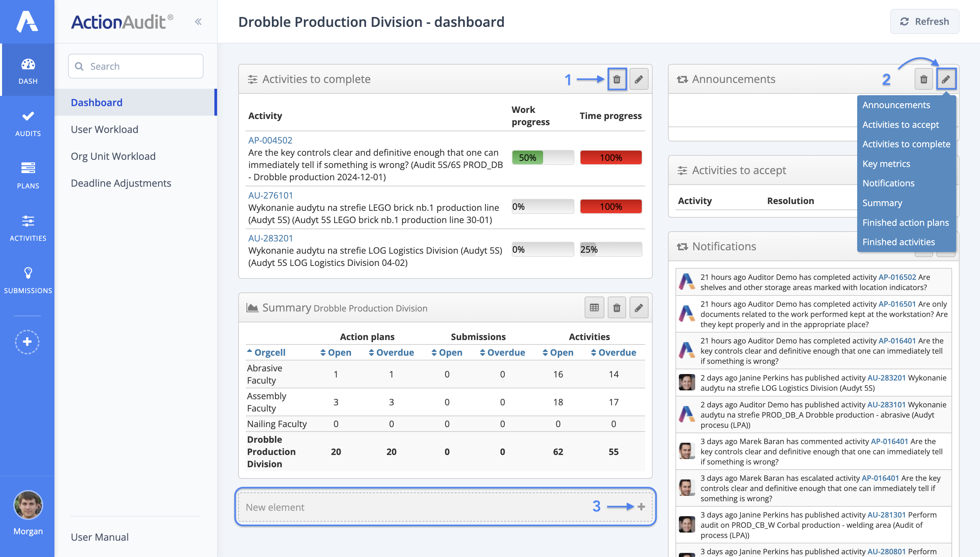Open the User Workload page
Viewport: 980px width, 557px height.
coord(104,129)
